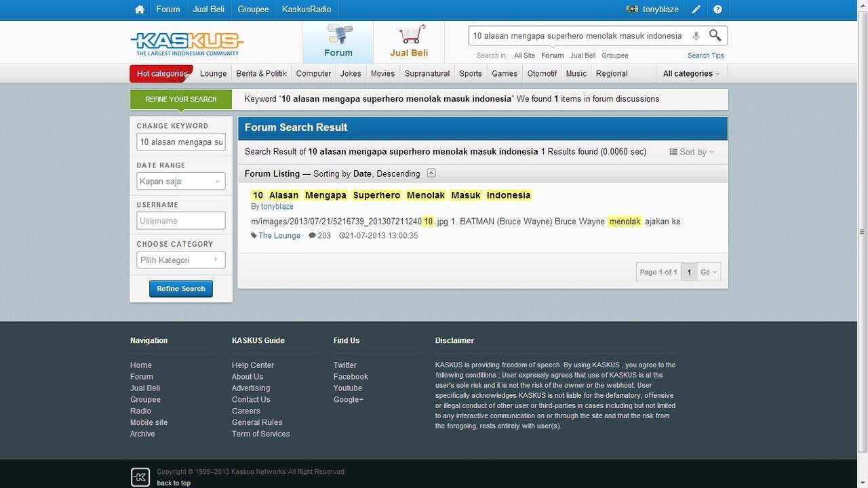
Task: Open Berita & Politik category
Action: [261, 73]
